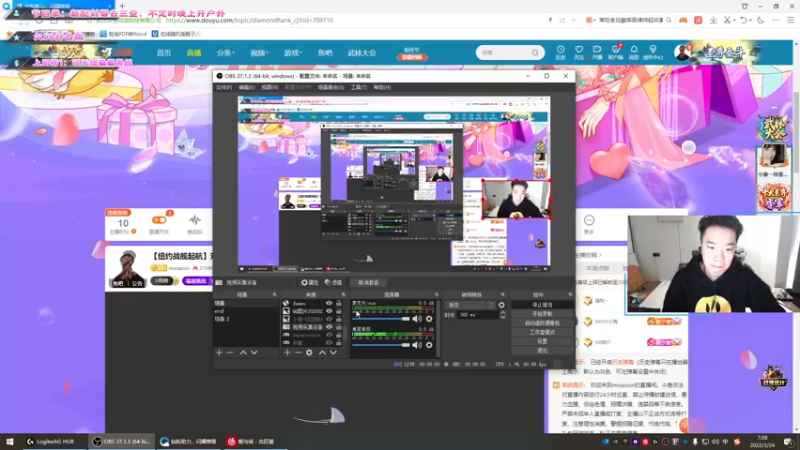
Task: Open source properties gear in sources toolbar
Action: [309, 353]
